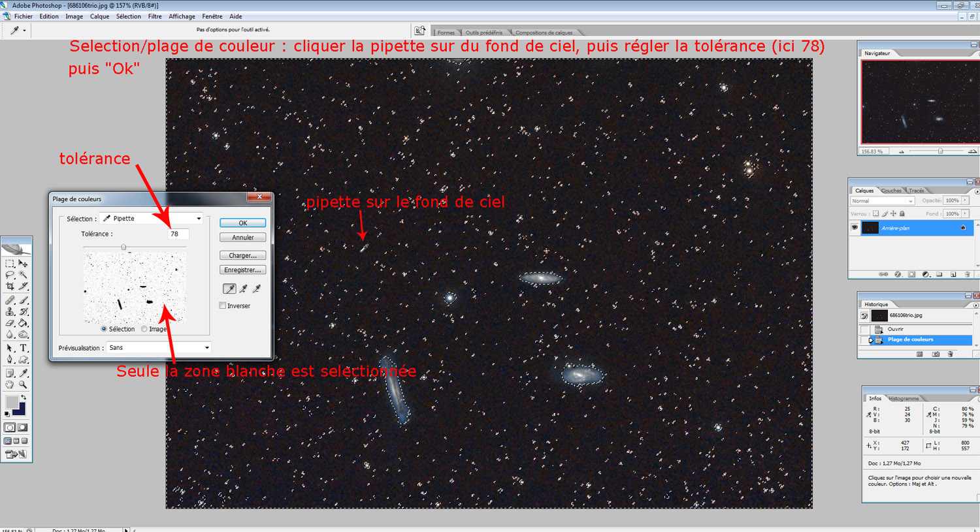Toggle the lock all padlock option

pos(902,213)
